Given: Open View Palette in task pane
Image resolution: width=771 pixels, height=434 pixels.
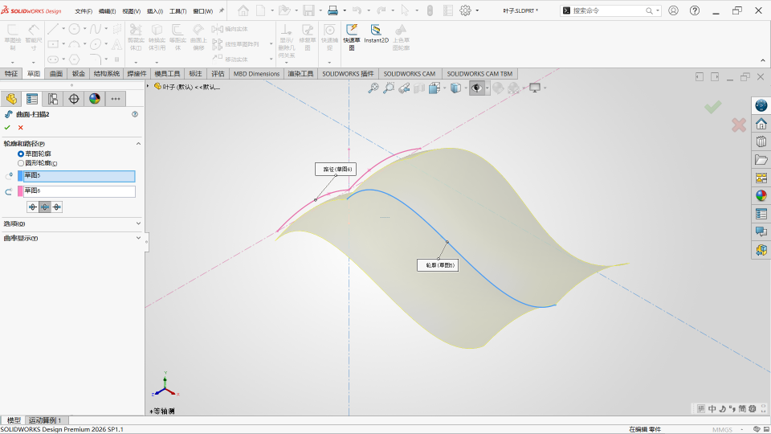Looking at the screenshot, I should pos(761,178).
